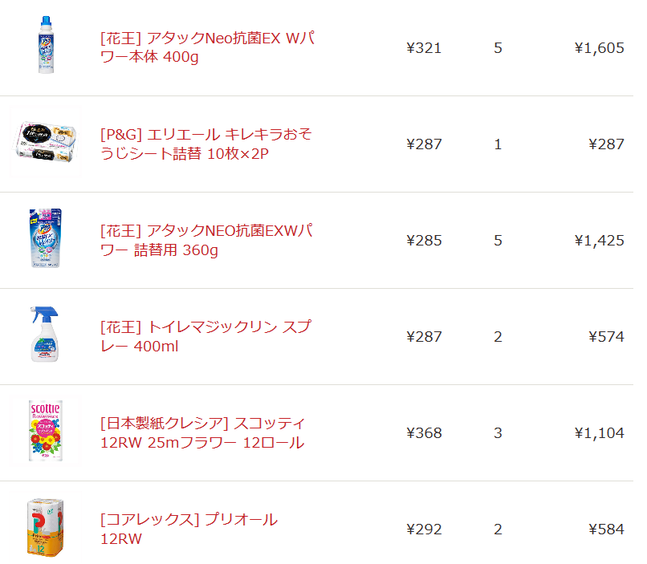The width and height of the screenshot is (647, 564).
Task: Click the quantity 5 for 詰替用 360g
Action: pyautogui.click(x=498, y=241)
